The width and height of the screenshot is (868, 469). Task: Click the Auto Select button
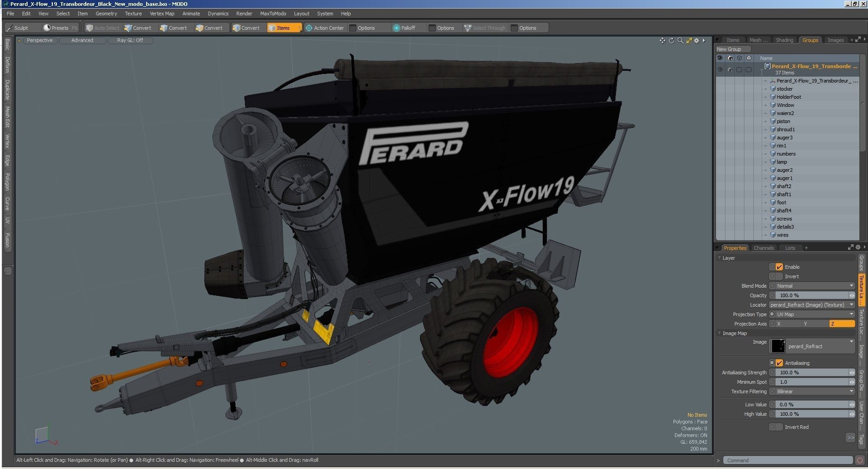(x=102, y=28)
